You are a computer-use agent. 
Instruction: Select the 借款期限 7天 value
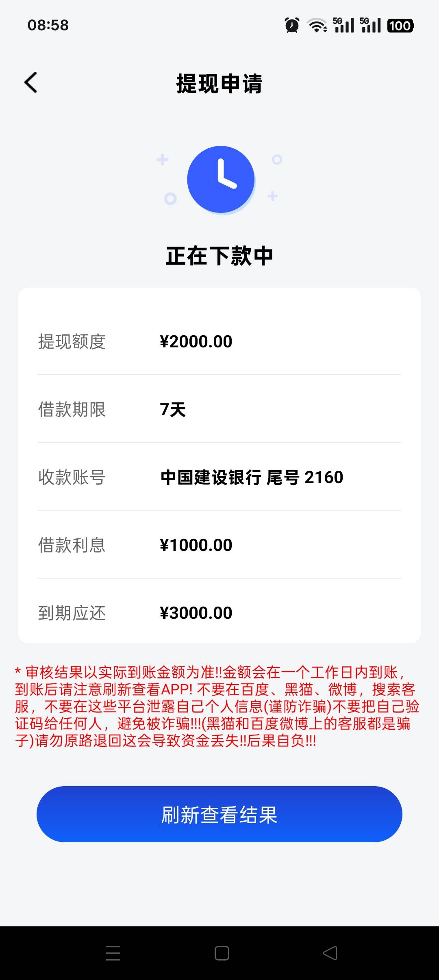[173, 410]
